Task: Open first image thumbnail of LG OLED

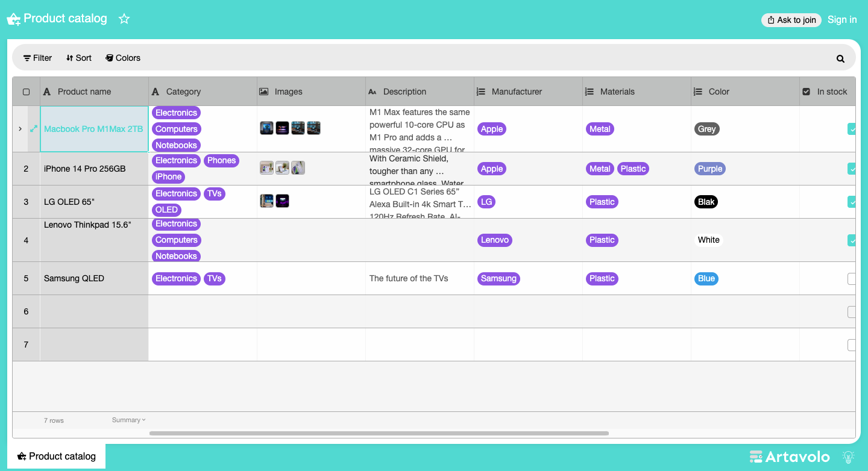Action: [x=266, y=201]
